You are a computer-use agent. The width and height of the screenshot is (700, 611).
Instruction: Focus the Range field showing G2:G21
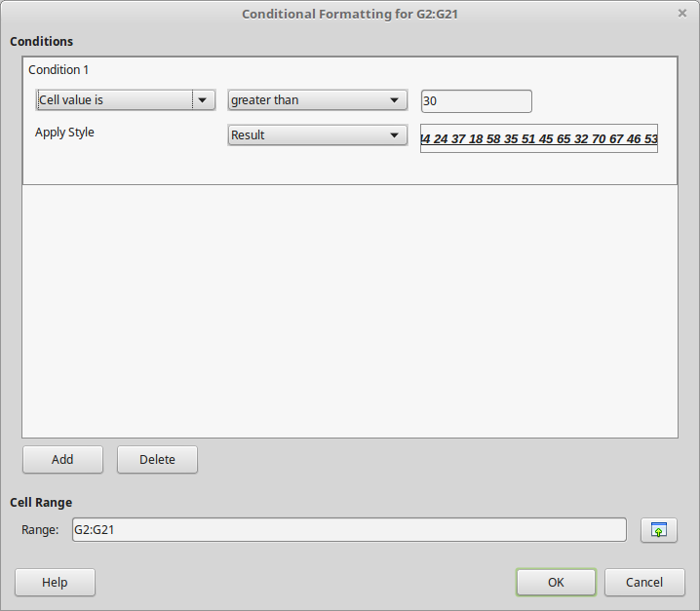[346, 530]
